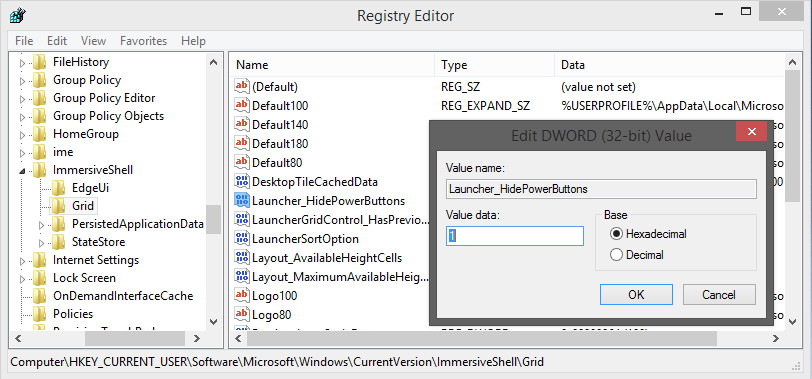Click the DWORD icon beside Launcher_HidePowerButtons

click(x=242, y=200)
